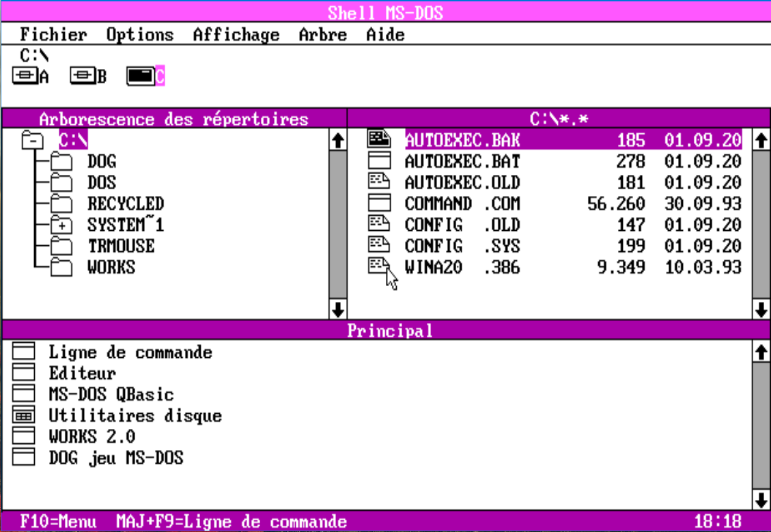Click the Principal panel title bar
Viewport: 771px width, 532px height.
click(385, 330)
